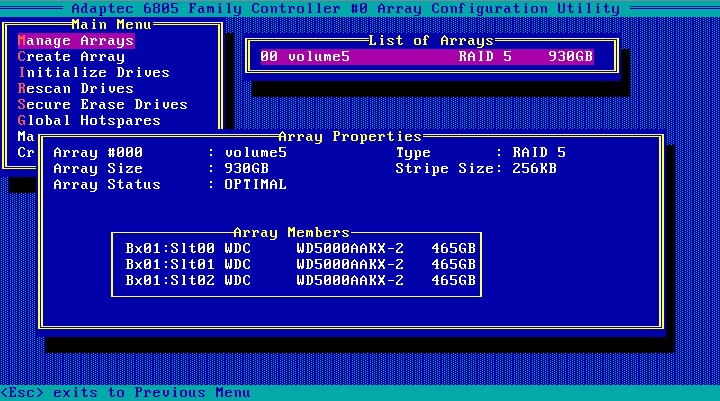Pick Secure Erase Drives option
Image resolution: width=720 pixels, height=401 pixels.
(103, 105)
